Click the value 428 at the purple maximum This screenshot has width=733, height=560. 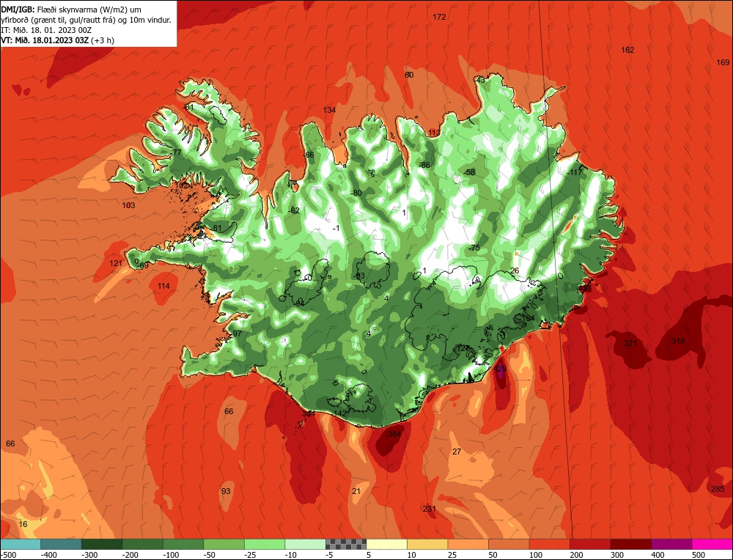click(500, 369)
